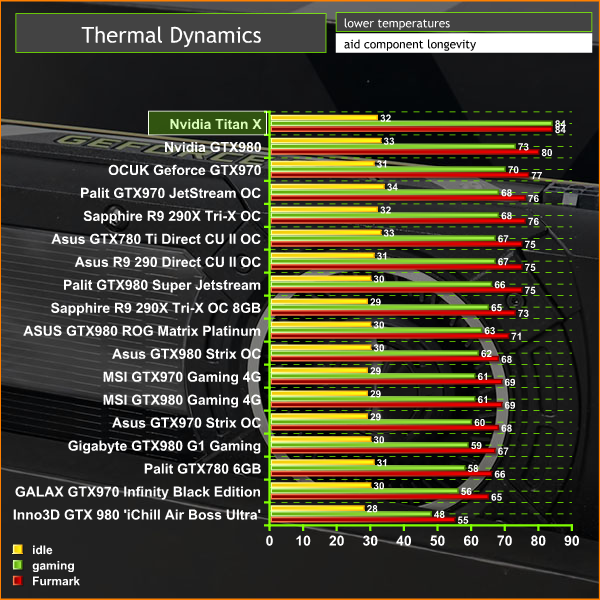Click the Palit GTX780 6GB gaming value 58
The image size is (600, 600).
tap(473, 468)
